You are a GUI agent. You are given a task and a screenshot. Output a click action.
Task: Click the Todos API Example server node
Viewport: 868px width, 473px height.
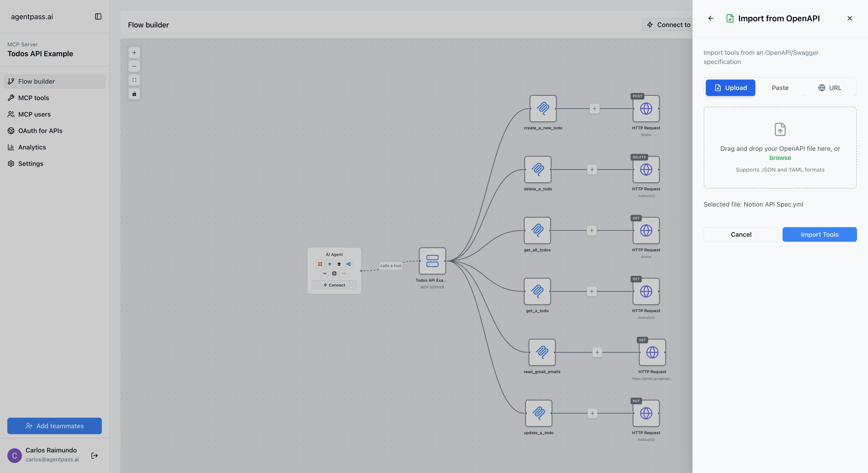[432, 261]
